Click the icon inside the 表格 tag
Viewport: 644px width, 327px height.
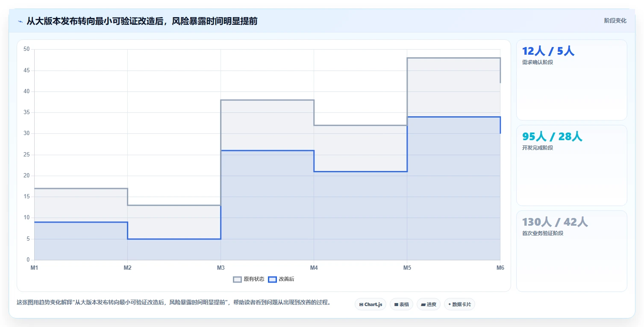pyautogui.click(x=396, y=305)
